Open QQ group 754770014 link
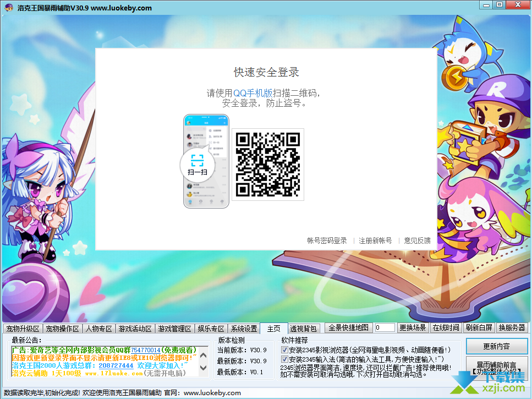The width and height of the screenshot is (532, 399). (x=145, y=350)
